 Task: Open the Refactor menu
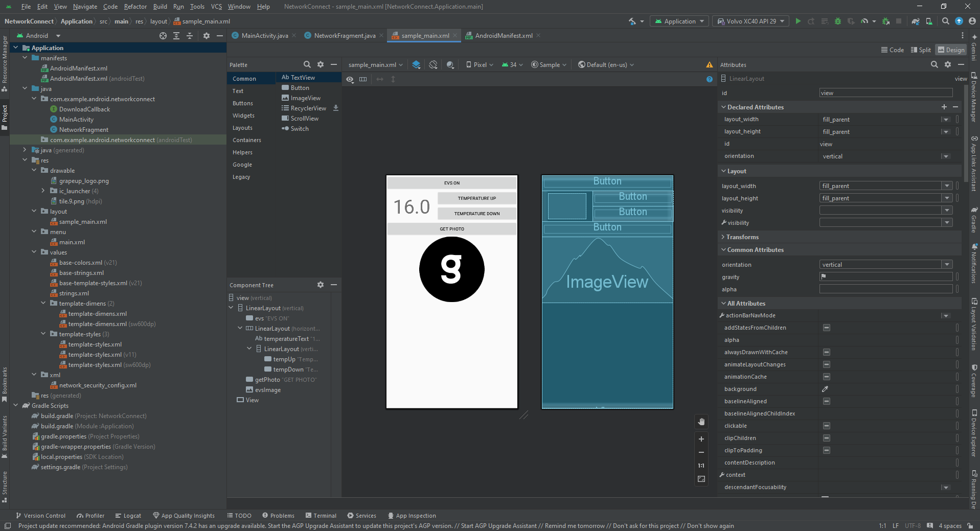[x=135, y=7]
